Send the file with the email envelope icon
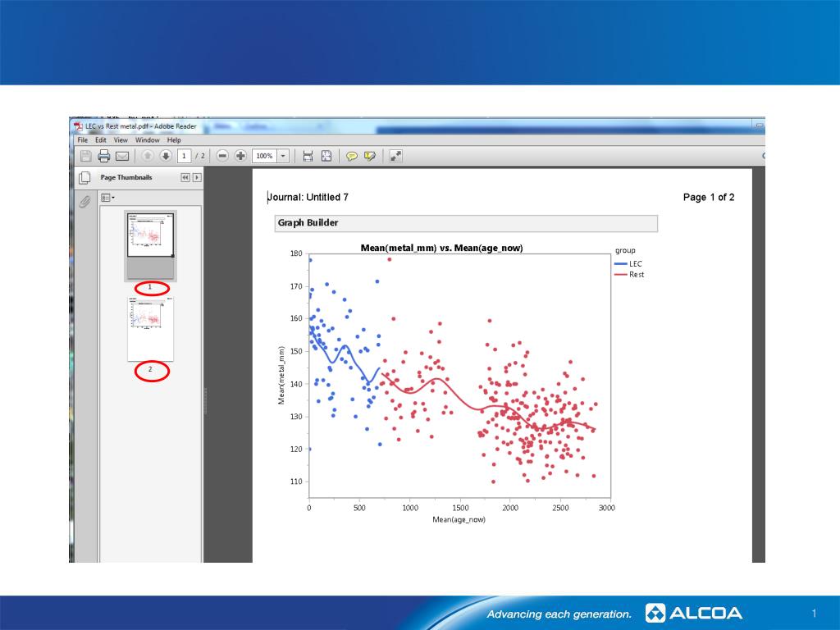Viewport: 840px width, 630px height. tap(123, 156)
